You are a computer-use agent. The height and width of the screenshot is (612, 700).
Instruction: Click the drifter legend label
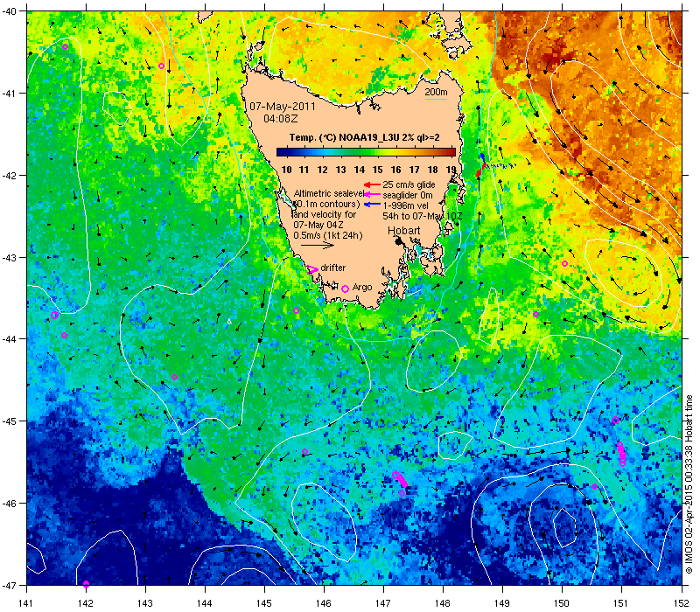(333, 268)
